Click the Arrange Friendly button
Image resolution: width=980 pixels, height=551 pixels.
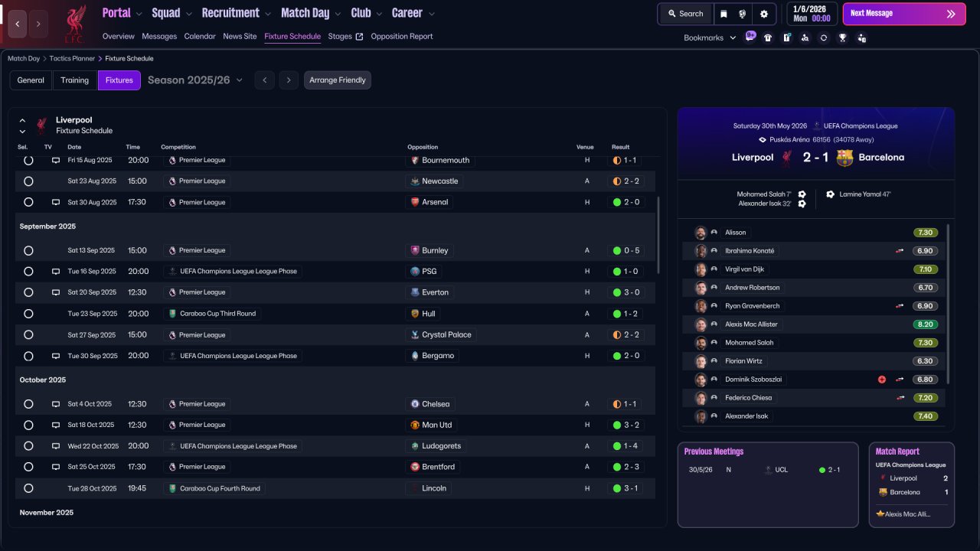click(x=338, y=80)
